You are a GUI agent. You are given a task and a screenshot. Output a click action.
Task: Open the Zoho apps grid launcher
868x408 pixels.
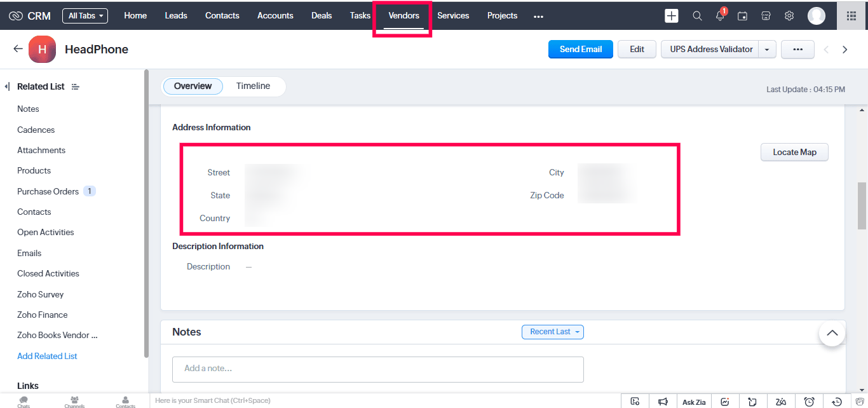[x=851, y=16]
